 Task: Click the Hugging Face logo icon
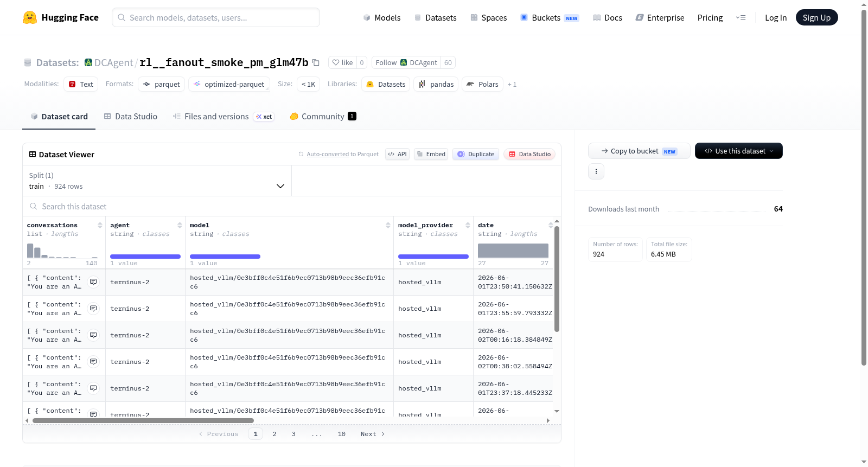point(30,17)
